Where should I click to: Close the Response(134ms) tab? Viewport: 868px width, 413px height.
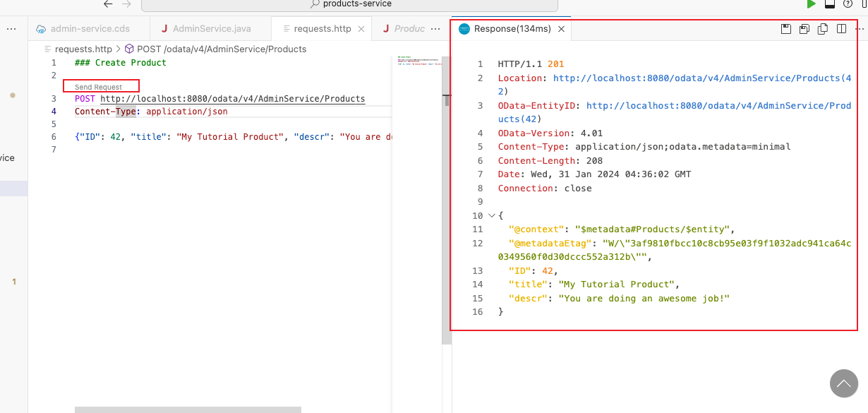point(561,29)
